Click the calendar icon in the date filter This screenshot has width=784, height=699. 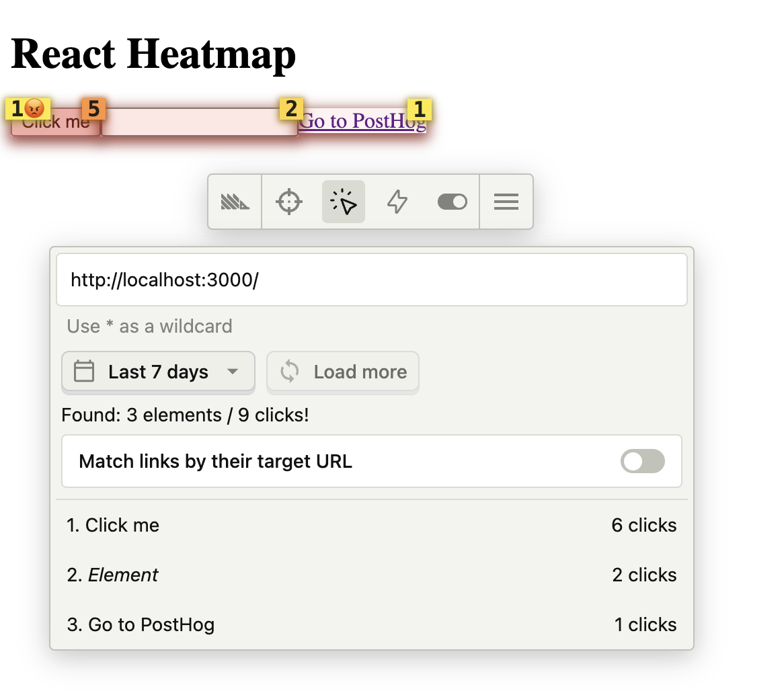(83, 371)
